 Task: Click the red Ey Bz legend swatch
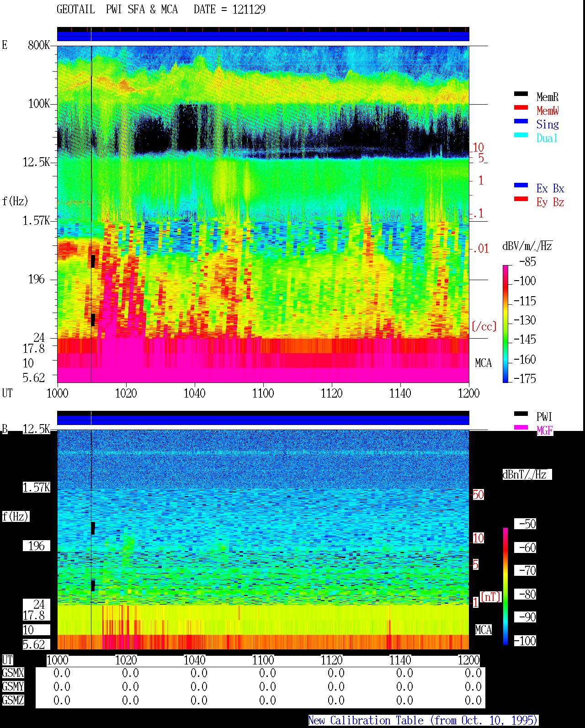(521, 199)
